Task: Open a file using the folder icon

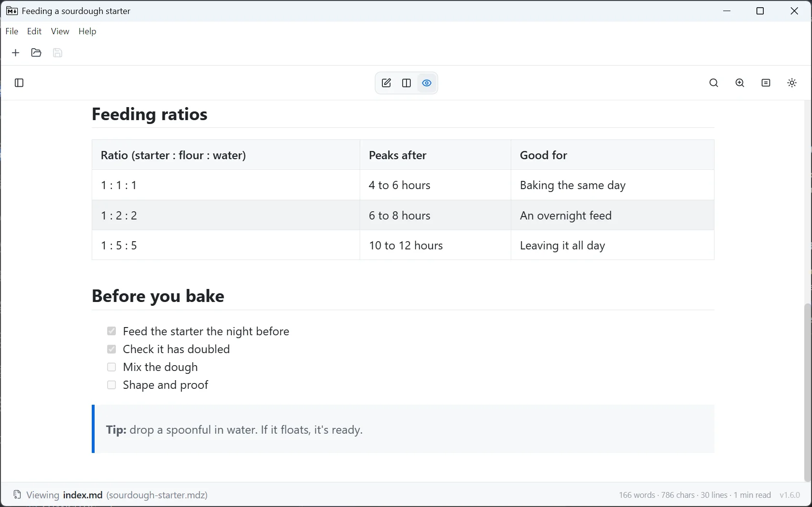Action: (x=36, y=53)
